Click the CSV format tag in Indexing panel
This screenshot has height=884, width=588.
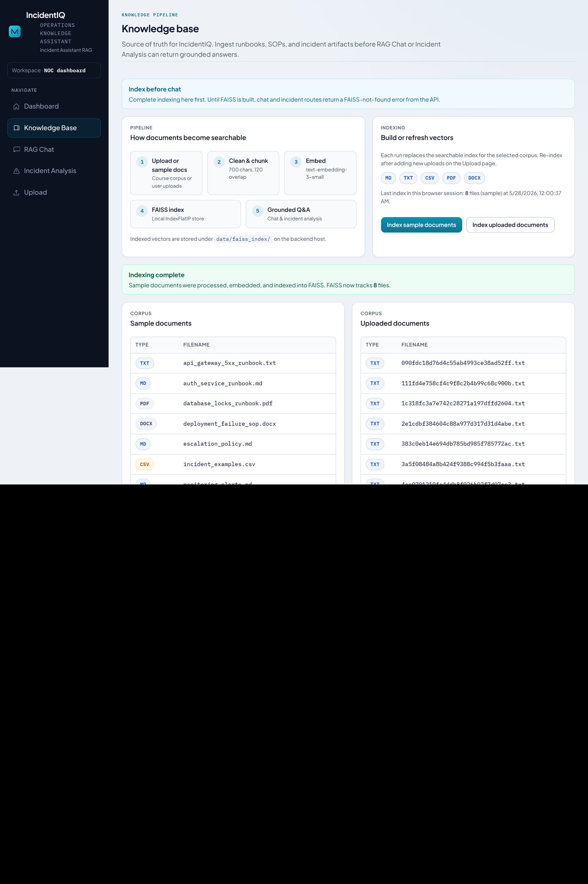430,178
